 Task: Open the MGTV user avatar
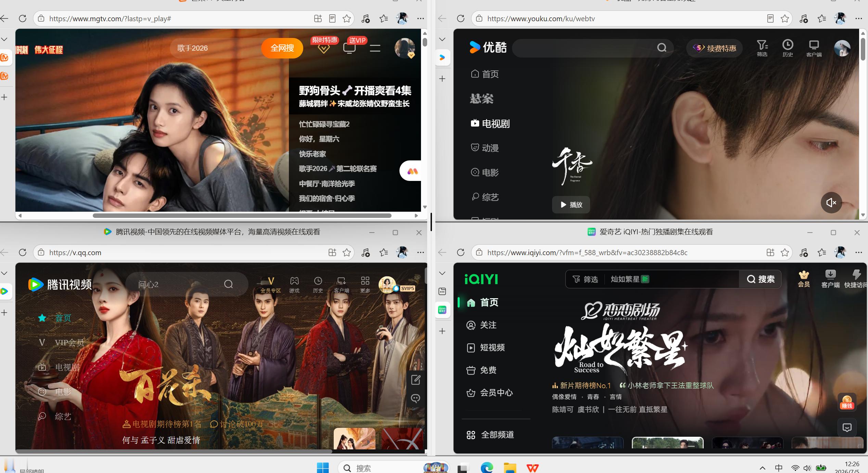pos(405,48)
